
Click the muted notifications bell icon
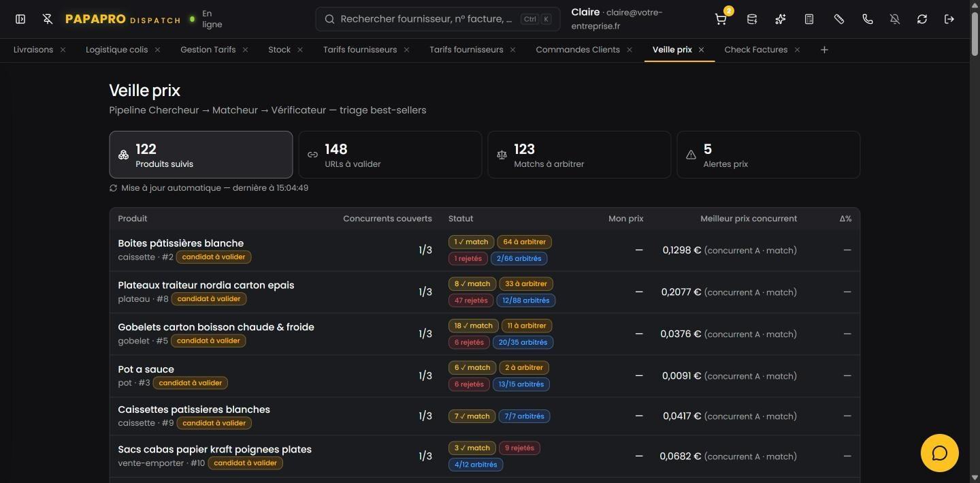coord(895,19)
